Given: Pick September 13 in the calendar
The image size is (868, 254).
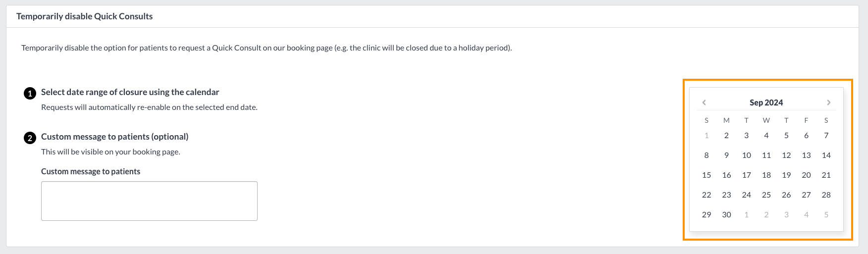Looking at the screenshot, I should click(806, 155).
